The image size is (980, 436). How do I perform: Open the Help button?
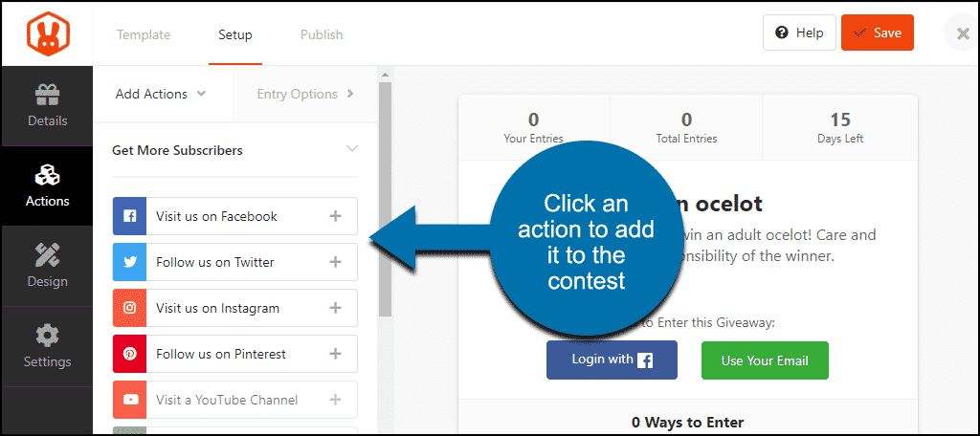799,33
